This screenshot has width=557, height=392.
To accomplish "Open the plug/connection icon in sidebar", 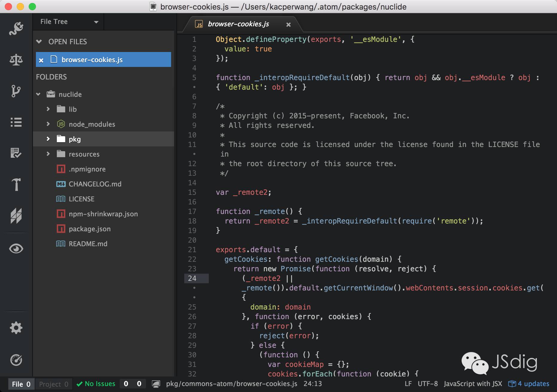I will click(16, 28).
